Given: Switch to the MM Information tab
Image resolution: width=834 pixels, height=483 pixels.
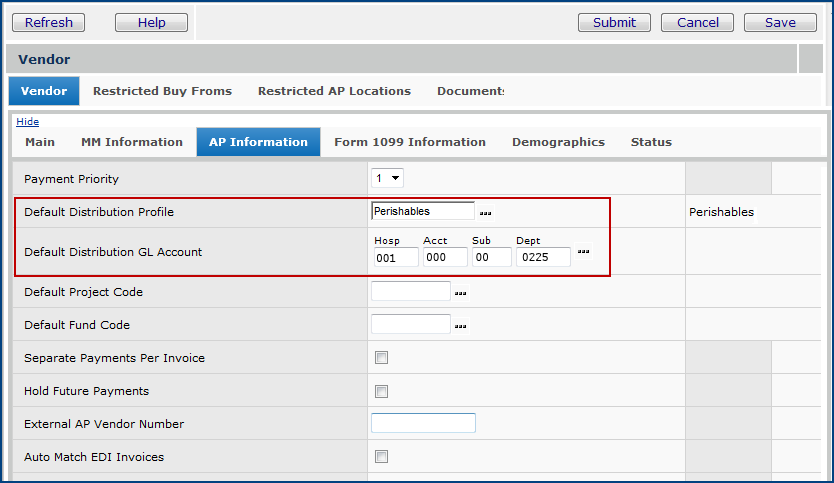Looking at the screenshot, I should (132, 142).
